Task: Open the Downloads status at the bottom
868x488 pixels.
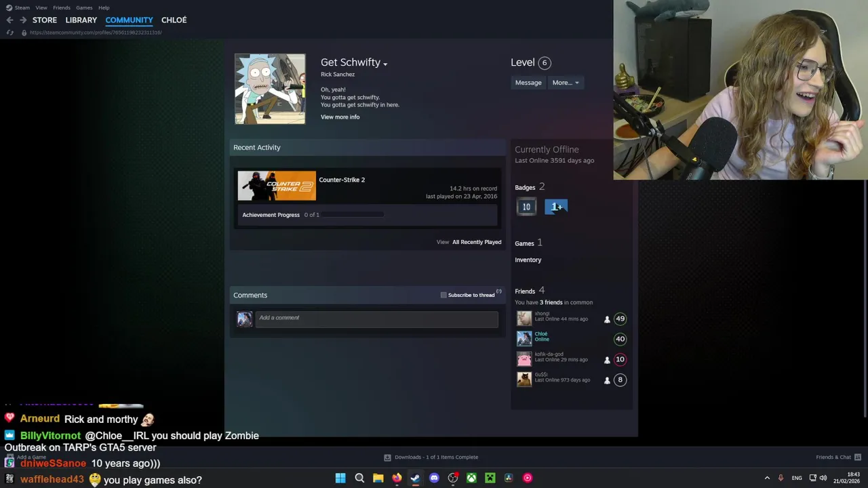Action: (431, 457)
